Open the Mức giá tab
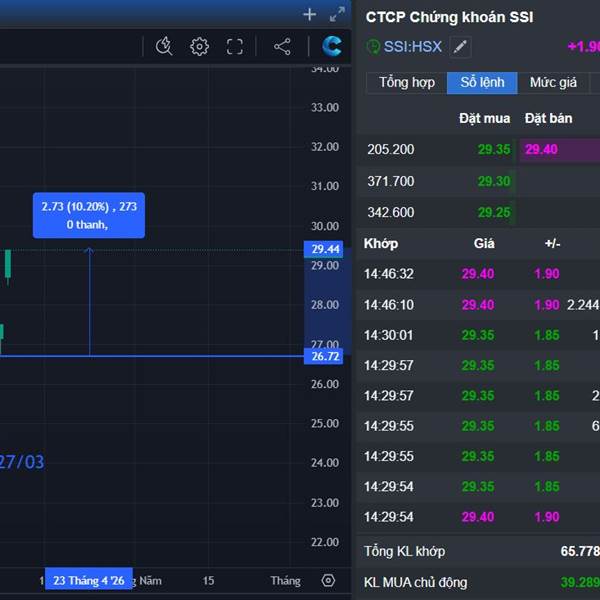Image resolution: width=600 pixels, height=600 pixels. click(x=553, y=83)
